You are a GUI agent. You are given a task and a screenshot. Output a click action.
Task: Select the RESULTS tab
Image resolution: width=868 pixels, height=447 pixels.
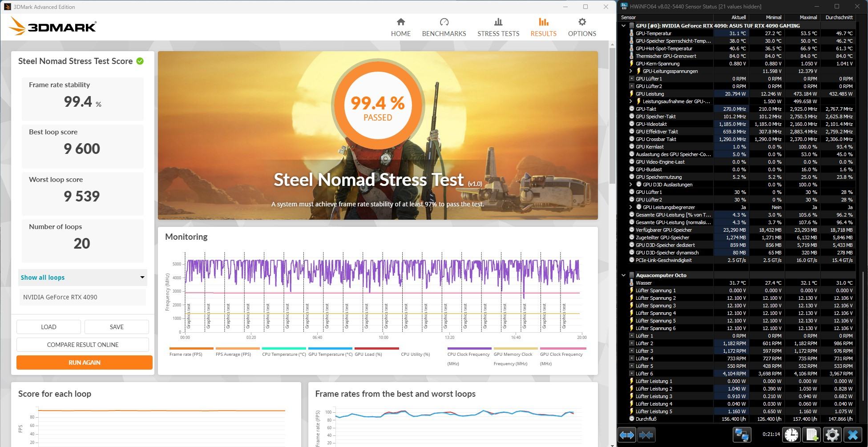(x=543, y=28)
